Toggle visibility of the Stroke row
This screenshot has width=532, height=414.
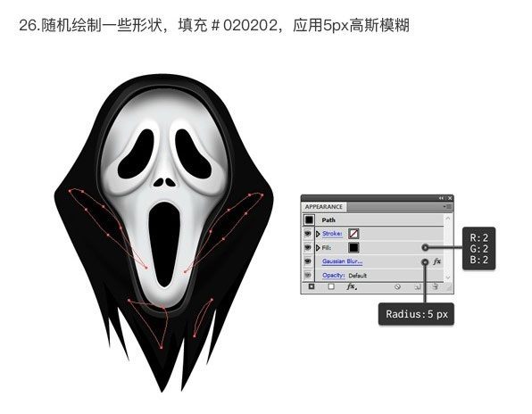click(308, 234)
